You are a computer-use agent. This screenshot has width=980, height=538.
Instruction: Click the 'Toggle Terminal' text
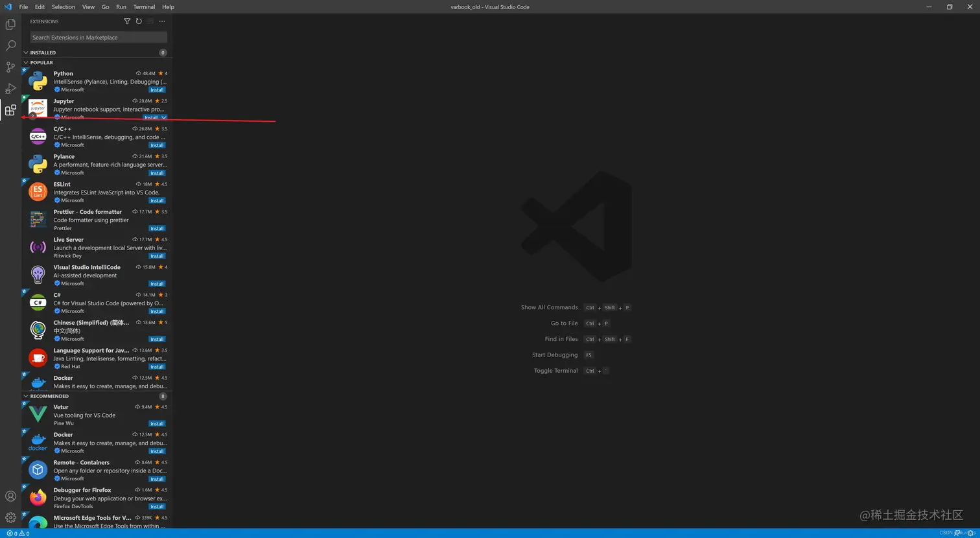pyautogui.click(x=555, y=371)
